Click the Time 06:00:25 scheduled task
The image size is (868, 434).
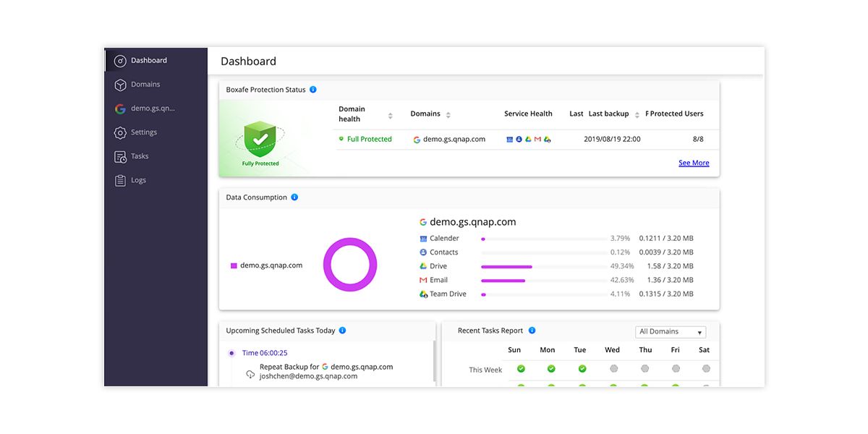pyautogui.click(x=264, y=353)
